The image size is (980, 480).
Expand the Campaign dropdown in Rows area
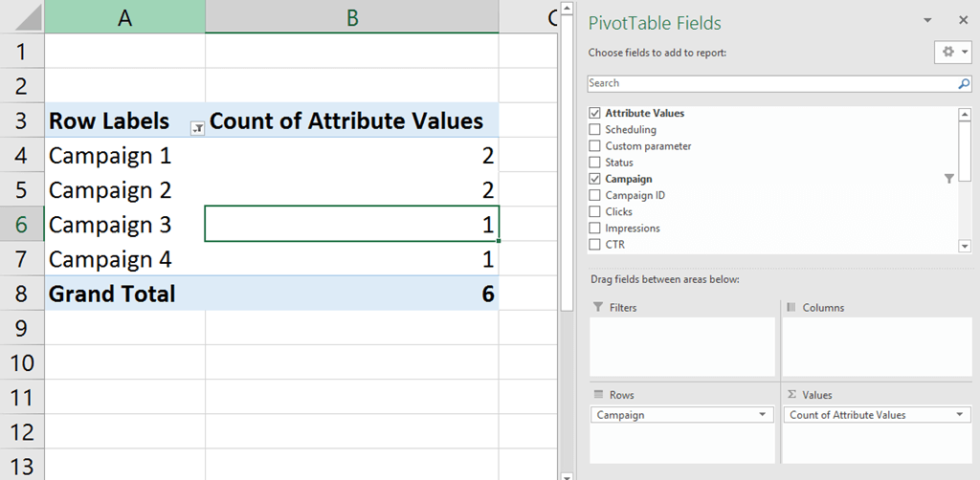point(763,415)
